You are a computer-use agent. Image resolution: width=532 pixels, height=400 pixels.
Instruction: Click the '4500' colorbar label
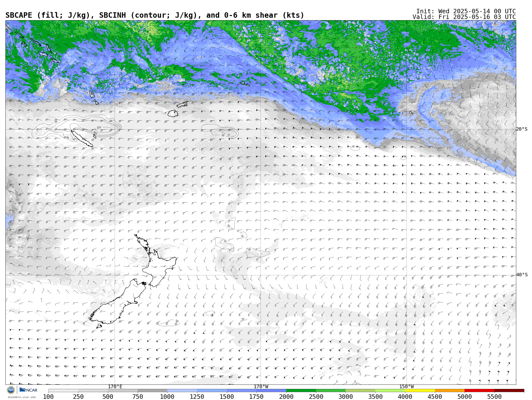tap(435, 397)
